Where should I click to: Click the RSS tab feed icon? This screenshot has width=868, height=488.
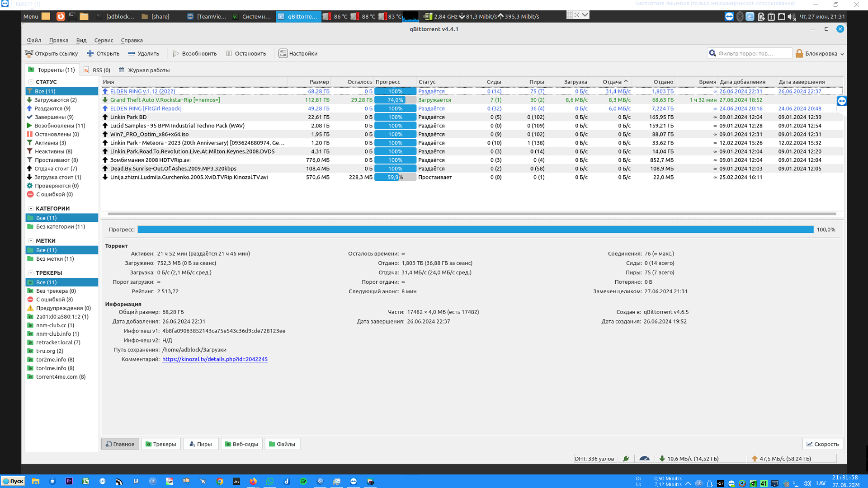(86, 70)
